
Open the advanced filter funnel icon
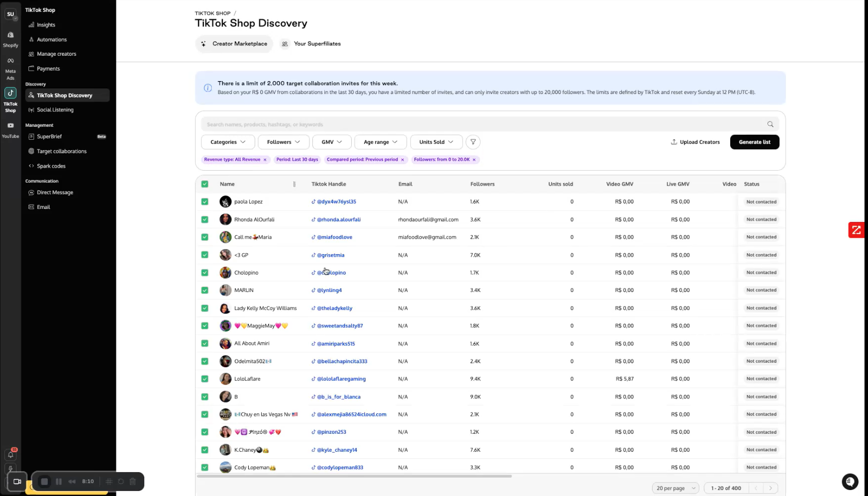pyautogui.click(x=473, y=142)
